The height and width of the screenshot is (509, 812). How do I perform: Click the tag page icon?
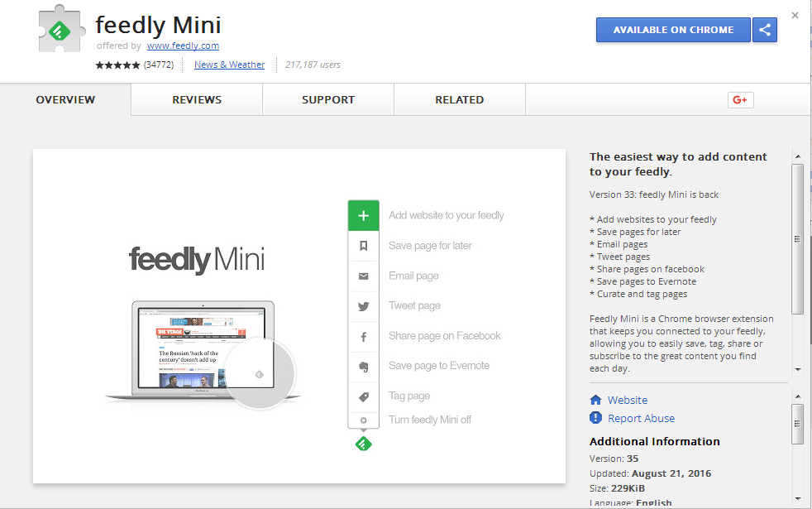(363, 396)
